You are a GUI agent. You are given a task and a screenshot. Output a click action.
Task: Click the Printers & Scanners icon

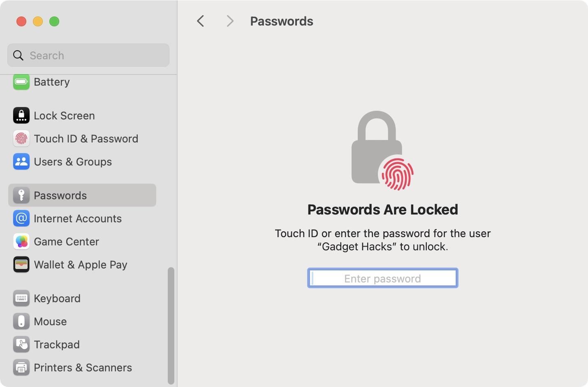pyautogui.click(x=21, y=367)
